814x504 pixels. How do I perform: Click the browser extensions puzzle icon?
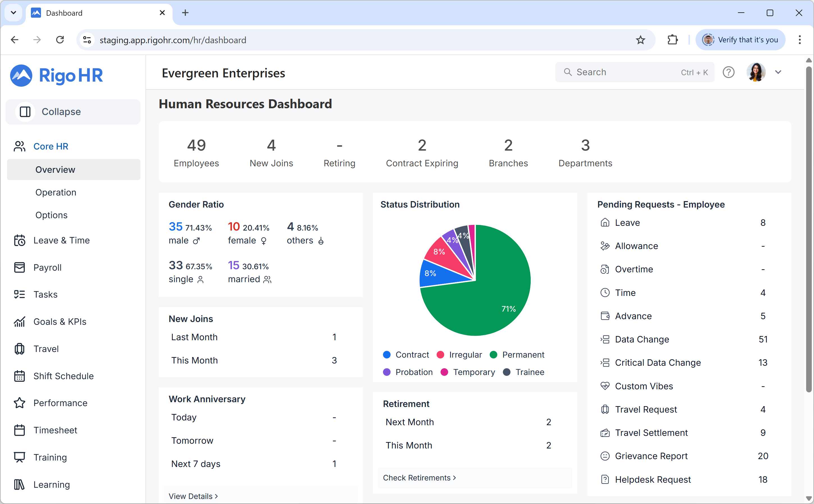pos(672,40)
